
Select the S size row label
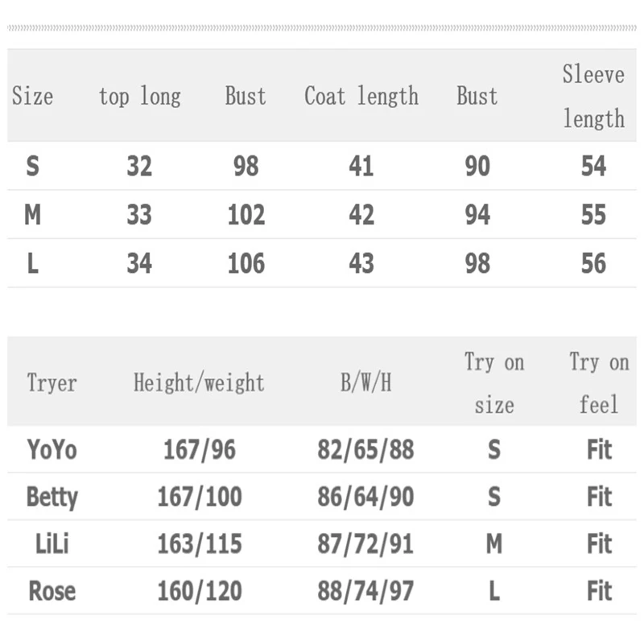pos(32,167)
